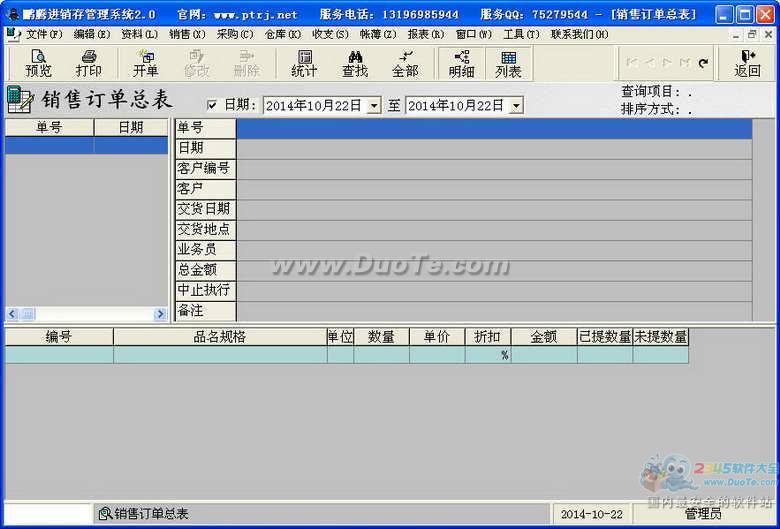Click the 交货日期 value field
780x529 pixels.
pyautogui.click(x=494, y=210)
